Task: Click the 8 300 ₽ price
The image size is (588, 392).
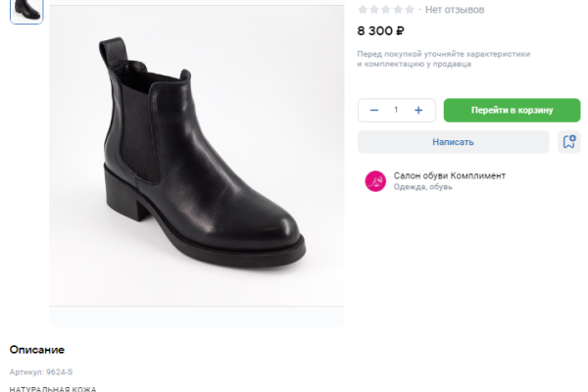Action: (x=381, y=30)
